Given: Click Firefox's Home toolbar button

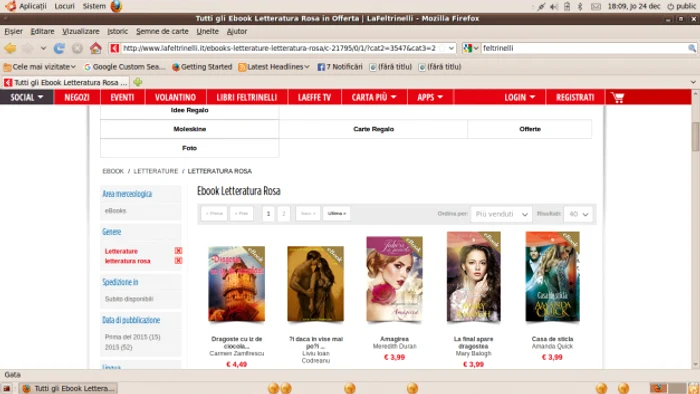Looking at the screenshot, I should point(96,48).
